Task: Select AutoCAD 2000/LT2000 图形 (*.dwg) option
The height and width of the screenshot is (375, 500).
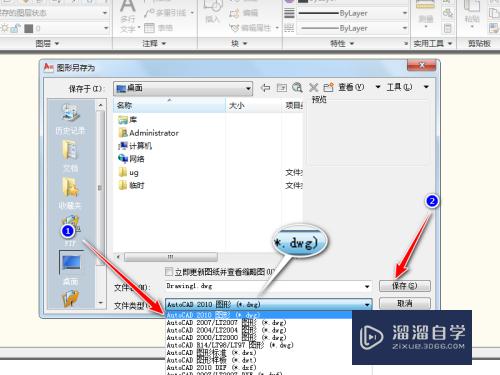Action: coord(226,338)
